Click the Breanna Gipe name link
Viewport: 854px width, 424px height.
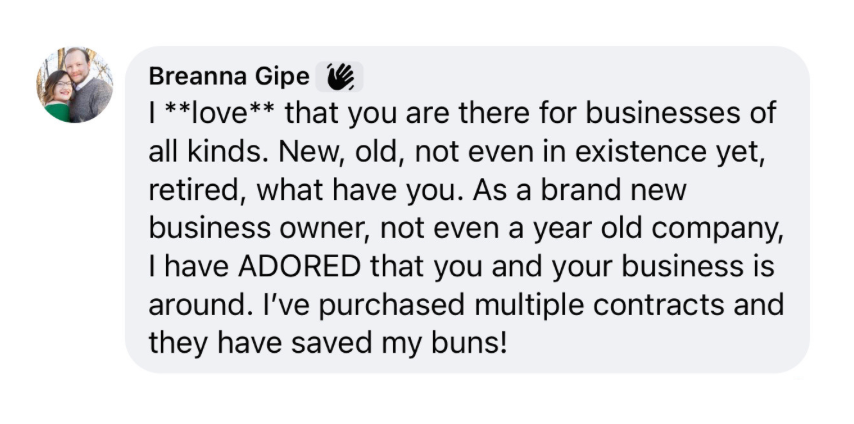point(229,76)
